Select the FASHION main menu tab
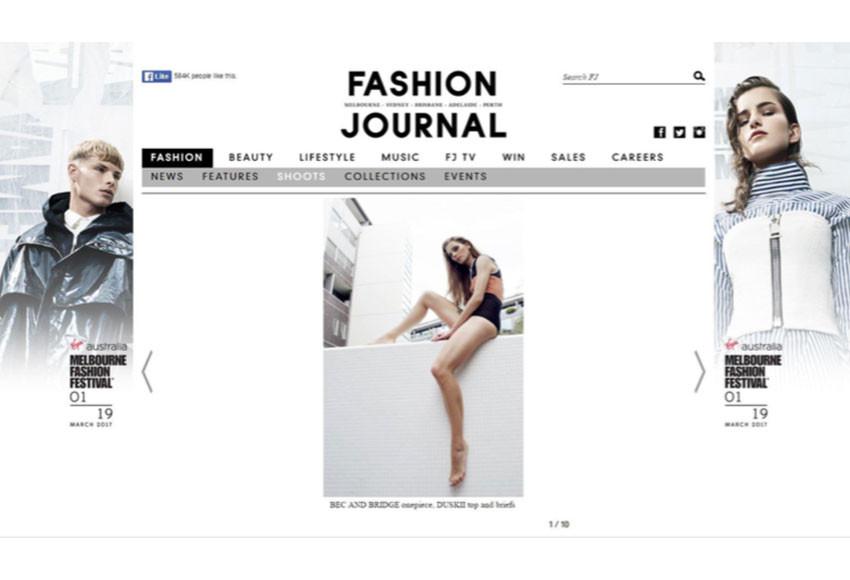 tap(177, 158)
